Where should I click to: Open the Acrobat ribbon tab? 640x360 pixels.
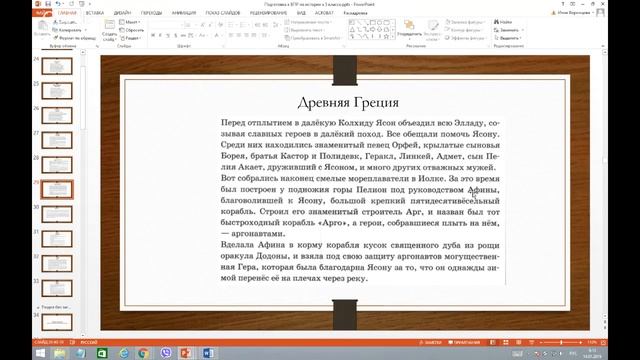(324, 13)
